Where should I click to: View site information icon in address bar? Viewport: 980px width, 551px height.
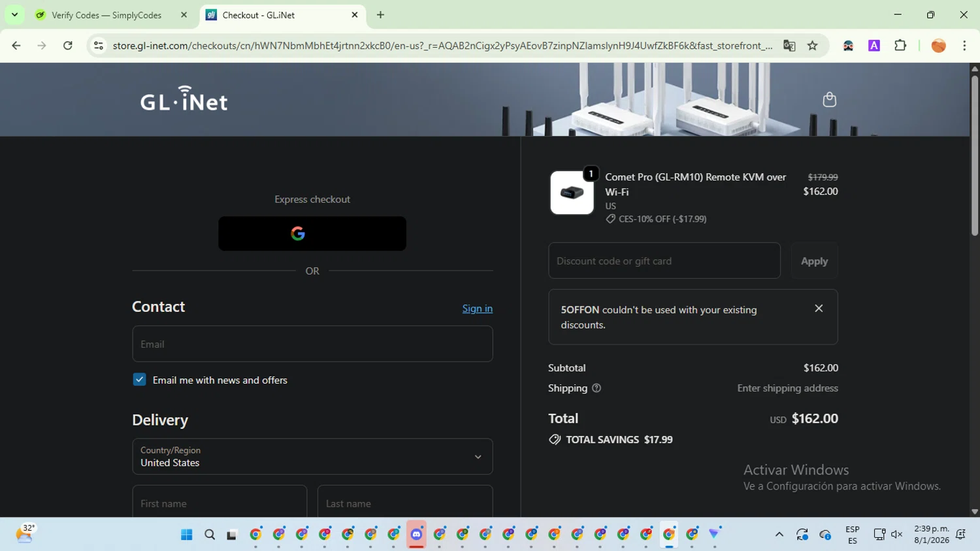(x=99, y=46)
